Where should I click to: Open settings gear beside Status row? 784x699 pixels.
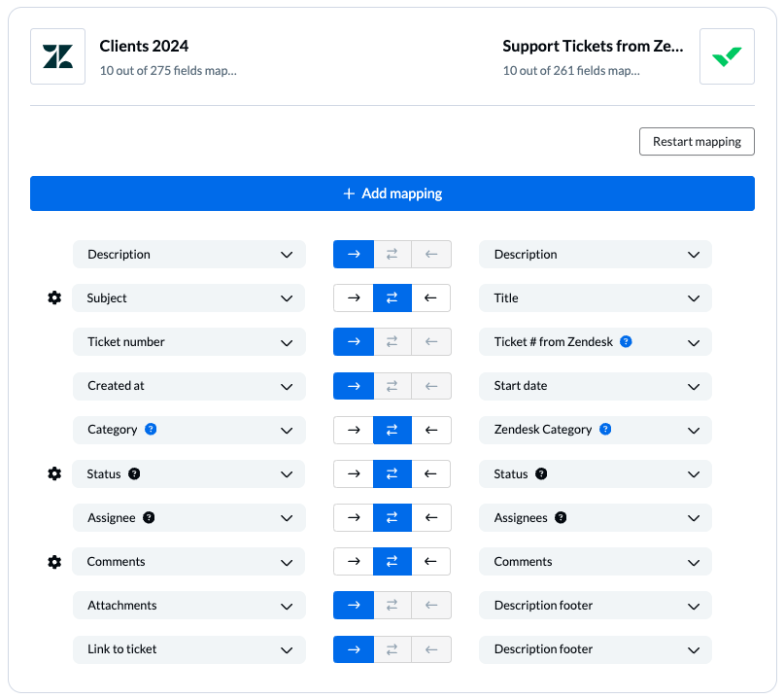[54, 473]
